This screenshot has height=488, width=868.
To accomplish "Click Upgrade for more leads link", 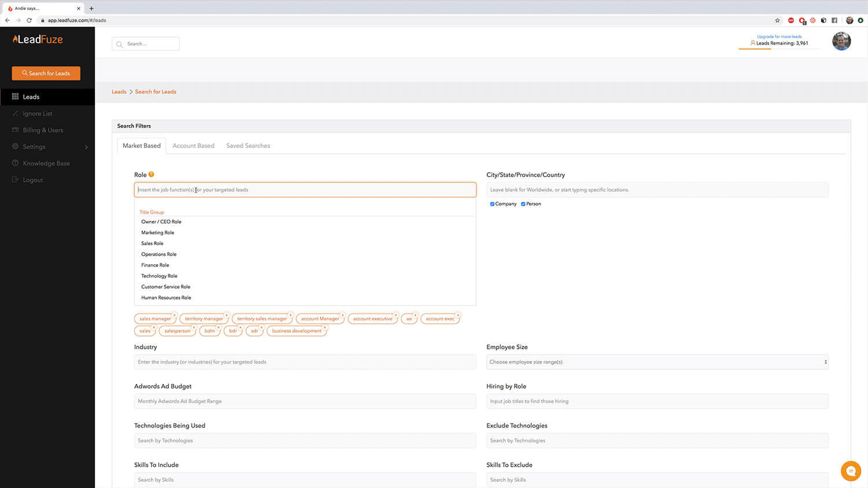I will click(x=779, y=36).
